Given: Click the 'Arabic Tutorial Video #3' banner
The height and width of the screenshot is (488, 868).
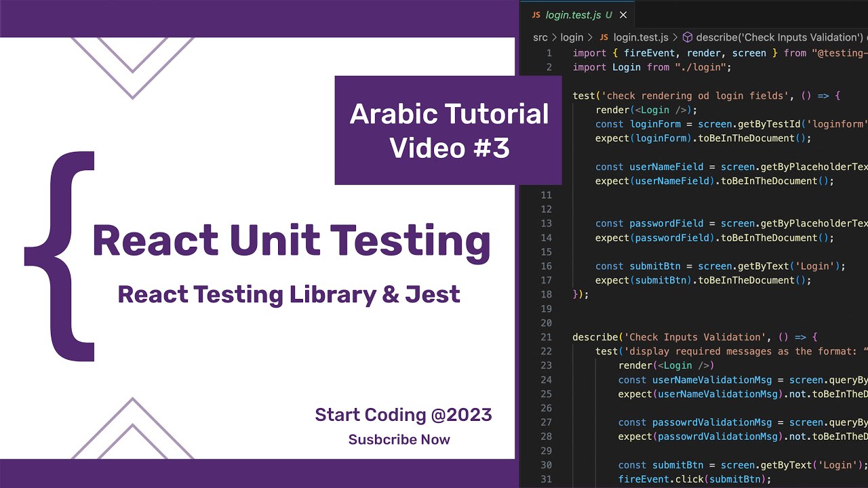Looking at the screenshot, I should [449, 130].
